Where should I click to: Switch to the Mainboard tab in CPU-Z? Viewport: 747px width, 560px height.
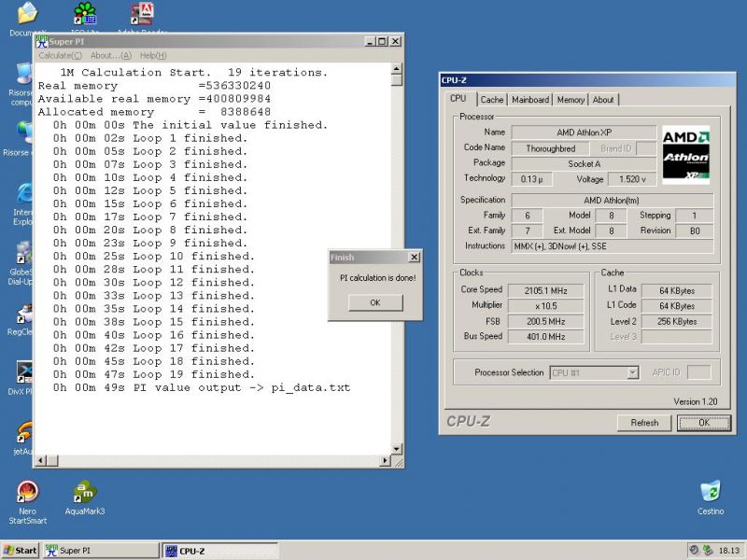pos(530,100)
